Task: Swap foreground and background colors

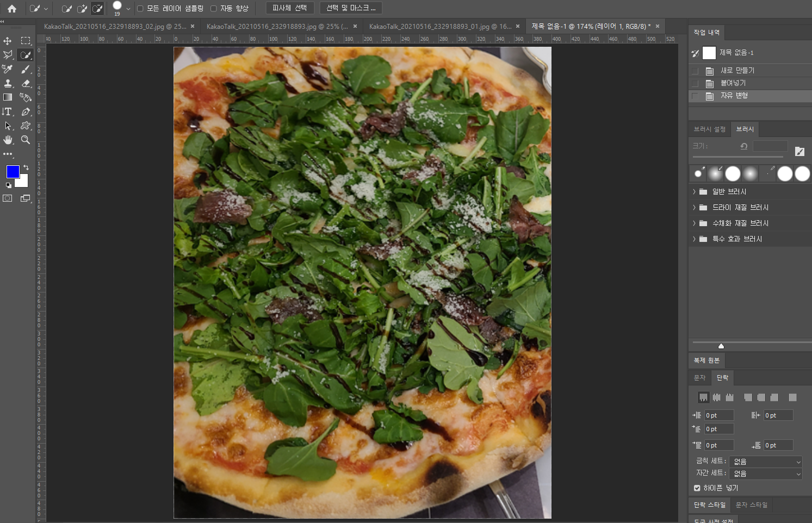Action: tap(26, 167)
